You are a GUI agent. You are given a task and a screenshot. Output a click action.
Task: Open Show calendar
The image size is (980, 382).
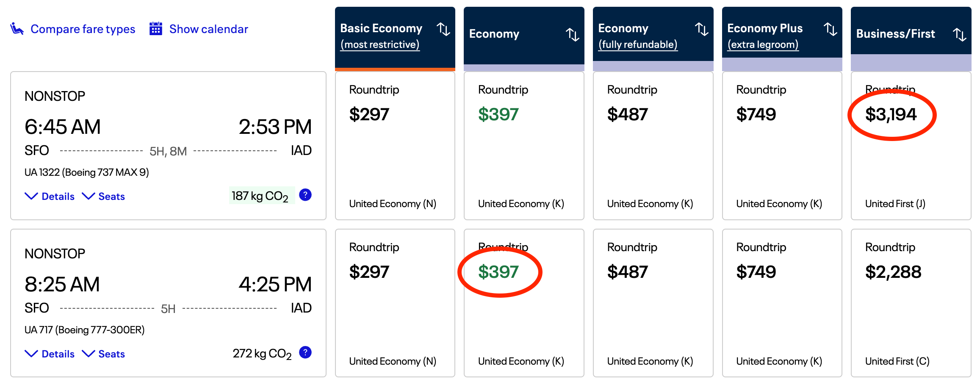click(208, 29)
